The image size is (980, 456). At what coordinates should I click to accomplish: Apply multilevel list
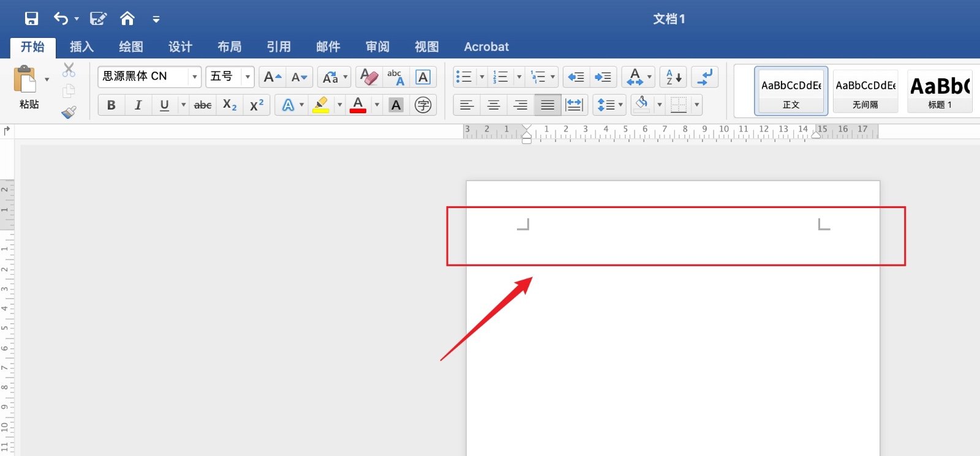pos(538,77)
